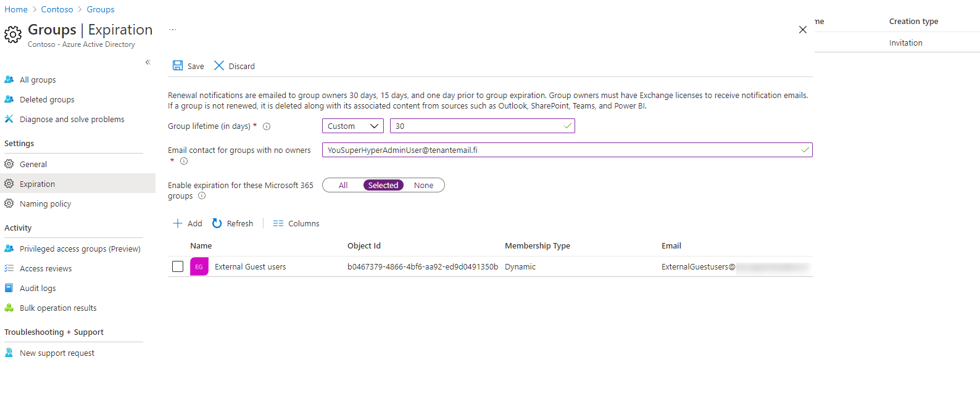Click the Diagnose and solve problems icon
Image resolution: width=980 pixels, height=407 pixels.
pyautogui.click(x=9, y=119)
